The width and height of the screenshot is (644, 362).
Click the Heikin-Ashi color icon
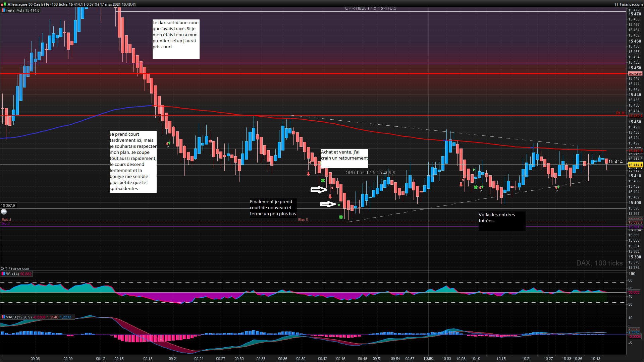tap(3, 10)
